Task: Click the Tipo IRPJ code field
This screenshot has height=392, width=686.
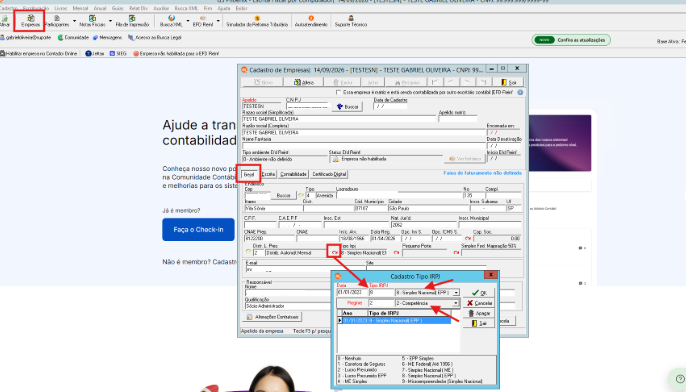Action: [x=382, y=292]
